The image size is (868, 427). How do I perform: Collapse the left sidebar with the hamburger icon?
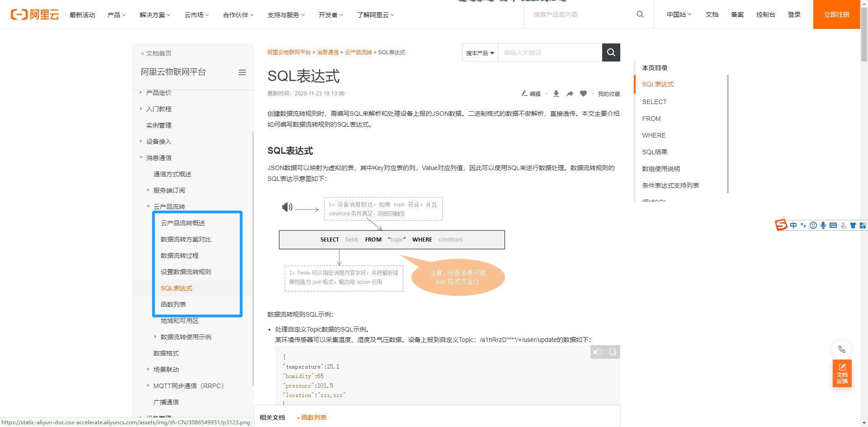(x=242, y=72)
